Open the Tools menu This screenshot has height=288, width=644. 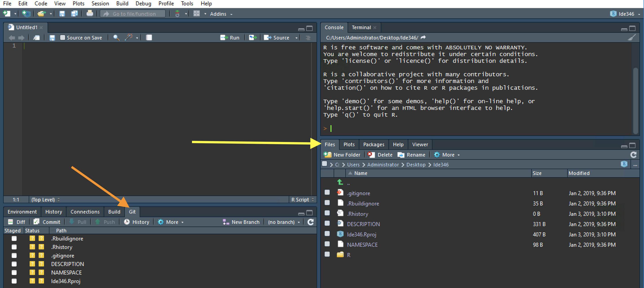(187, 4)
